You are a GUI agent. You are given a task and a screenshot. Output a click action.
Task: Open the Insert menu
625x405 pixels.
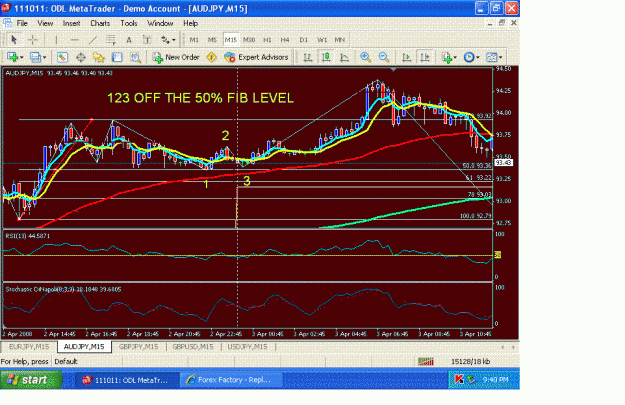[x=71, y=23]
